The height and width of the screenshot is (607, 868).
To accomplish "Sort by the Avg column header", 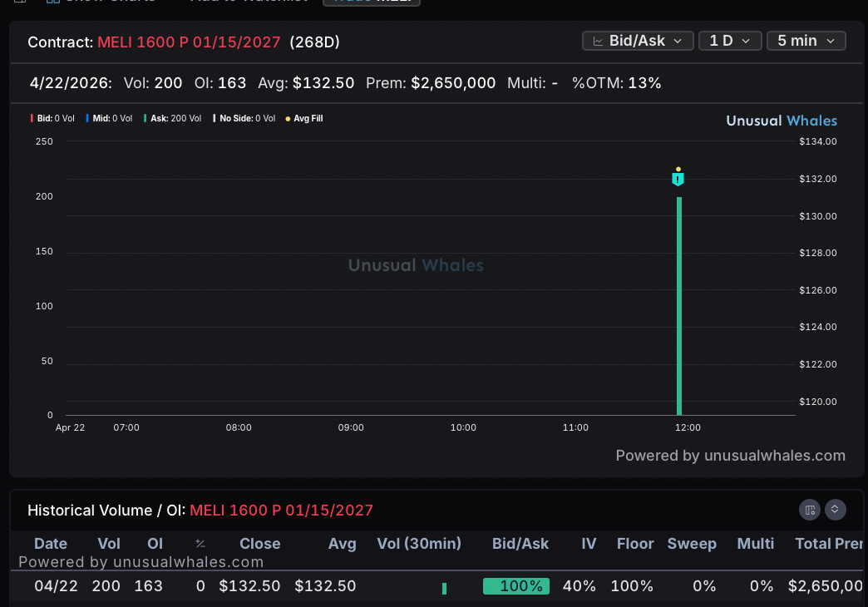I will click(x=342, y=544).
